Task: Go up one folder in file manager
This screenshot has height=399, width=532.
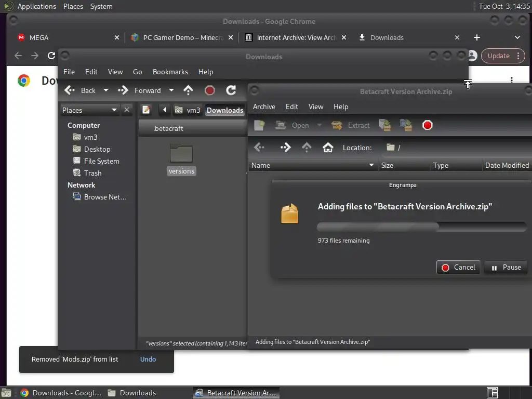Action: coord(188,90)
